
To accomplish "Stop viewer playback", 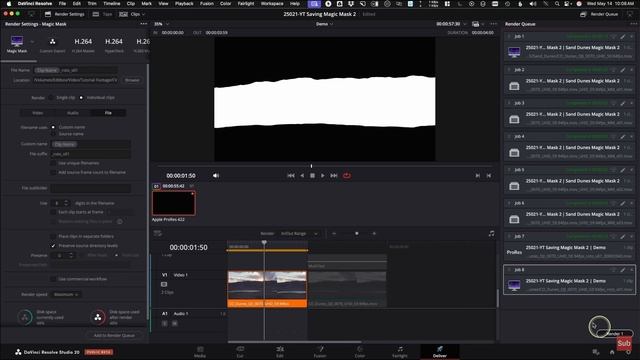I will (x=312, y=176).
